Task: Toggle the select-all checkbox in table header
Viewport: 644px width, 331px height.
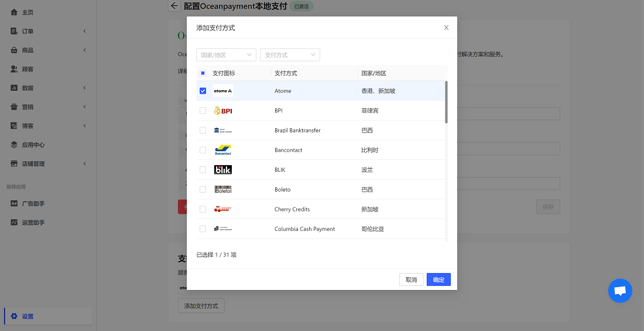Action: (203, 73)
